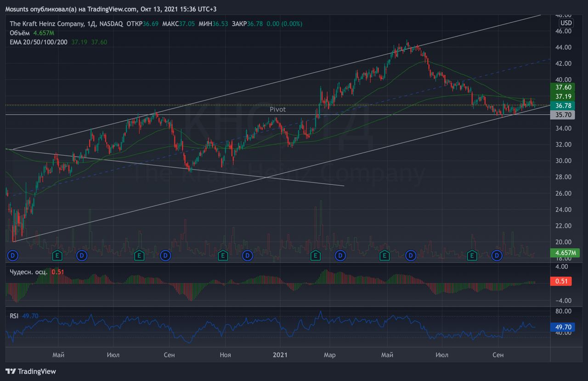This screenshot has width=588, height=381.
Task: Click dividend D marker between Май and Июл 2020
Action: pos(82,255)
